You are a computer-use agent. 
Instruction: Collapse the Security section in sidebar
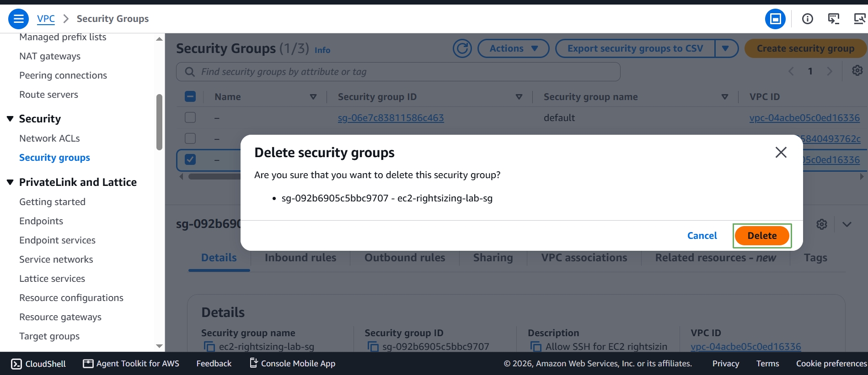(10, 119)
